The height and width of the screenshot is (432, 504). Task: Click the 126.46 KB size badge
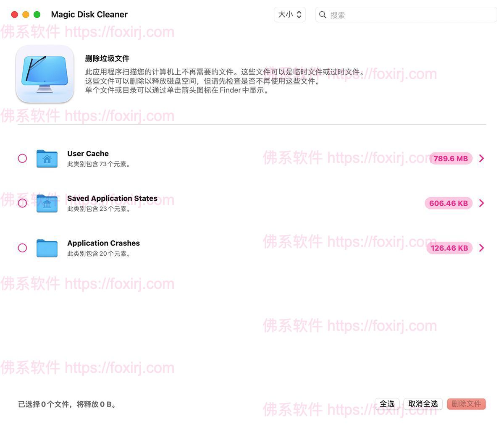pos(449,248)
